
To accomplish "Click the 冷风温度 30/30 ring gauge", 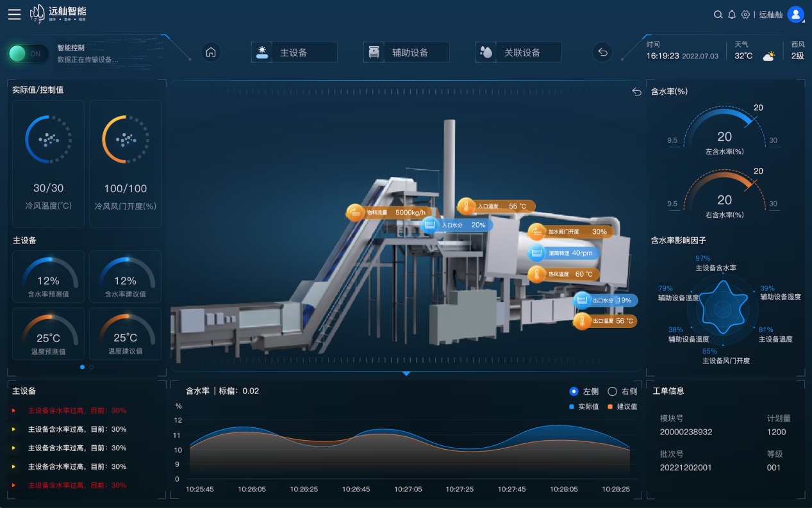I will [x=48, y=139].
